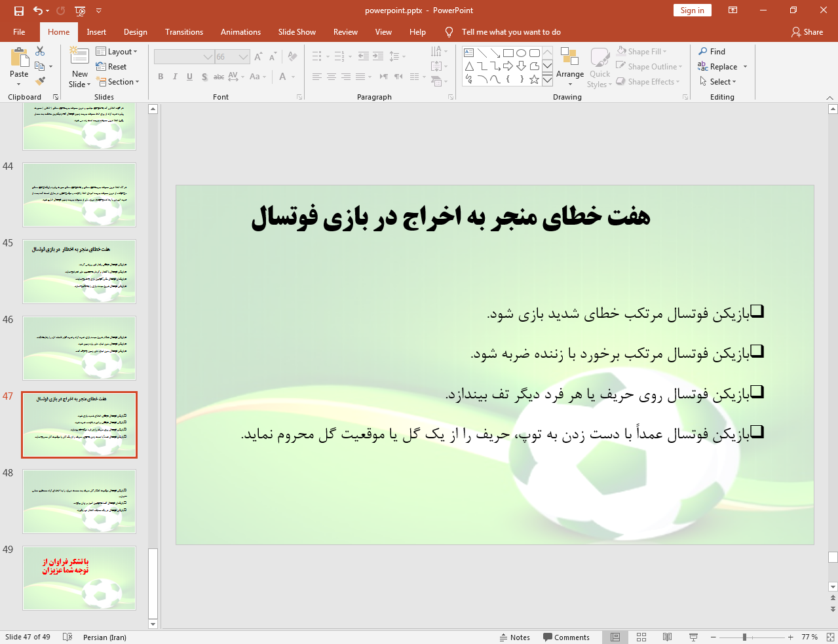Open the Animations tab
Viewport: 838px width, 644px height.
pos(240,32)
